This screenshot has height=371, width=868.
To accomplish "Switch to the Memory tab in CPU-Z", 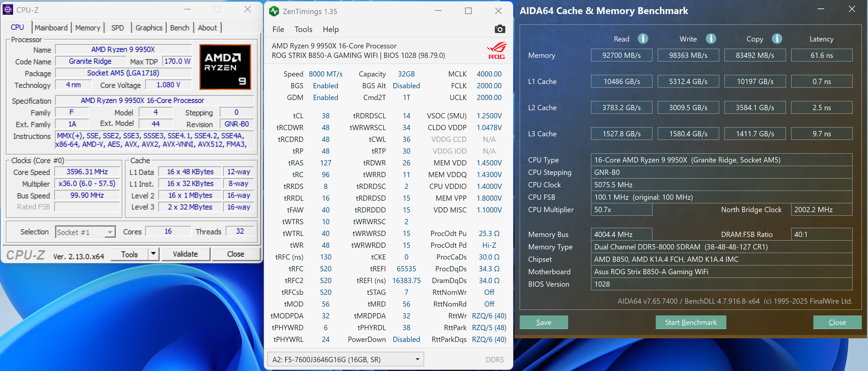I will (88, 27).
